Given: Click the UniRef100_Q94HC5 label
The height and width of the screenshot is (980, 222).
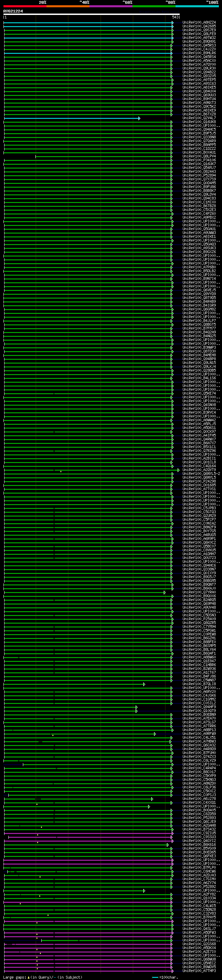Looking at the screenshot, I should 199,129.
